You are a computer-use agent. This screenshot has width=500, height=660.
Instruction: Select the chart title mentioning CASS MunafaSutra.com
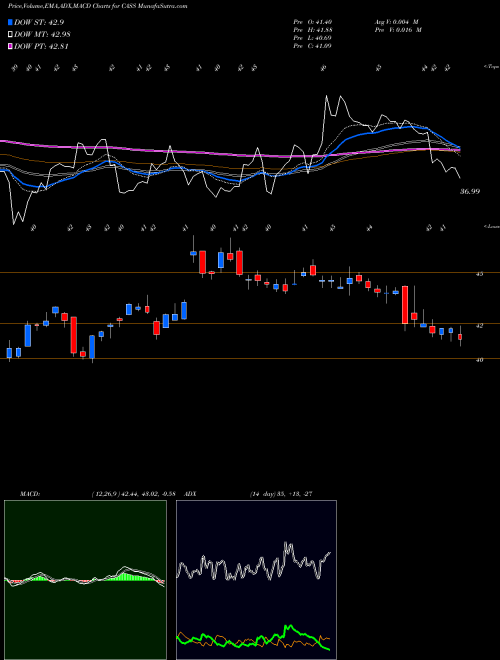98,6
